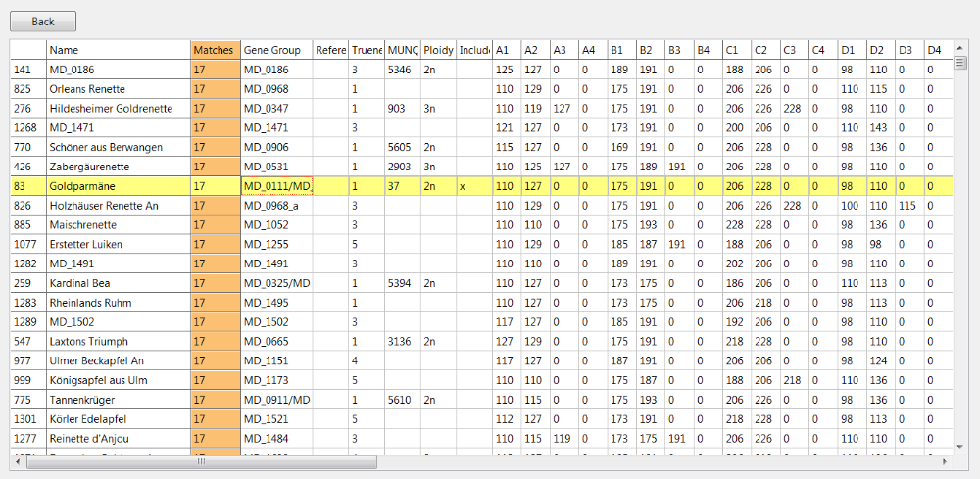This screenshot has height=479, width=980.
Task: Select the MD_0111/MD gene group cell
Action: pos(276,186)
